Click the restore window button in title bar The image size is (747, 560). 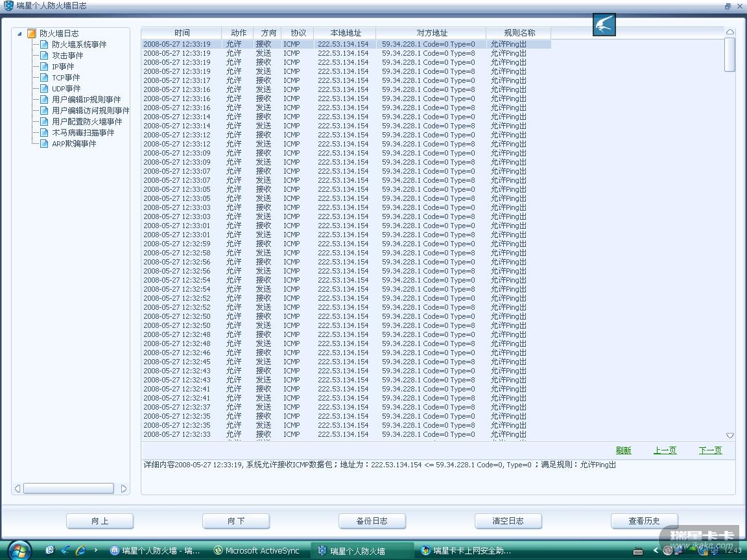click(x=728, y=6)
